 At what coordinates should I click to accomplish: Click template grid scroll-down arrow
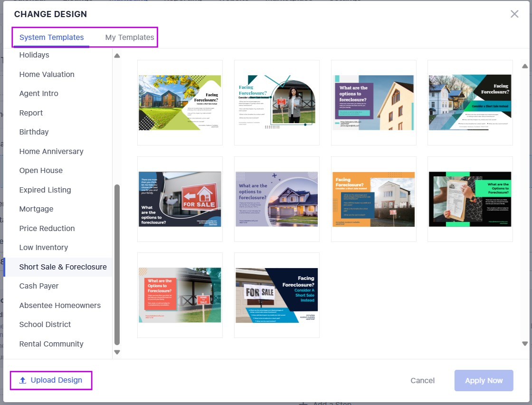coord(525,343)
